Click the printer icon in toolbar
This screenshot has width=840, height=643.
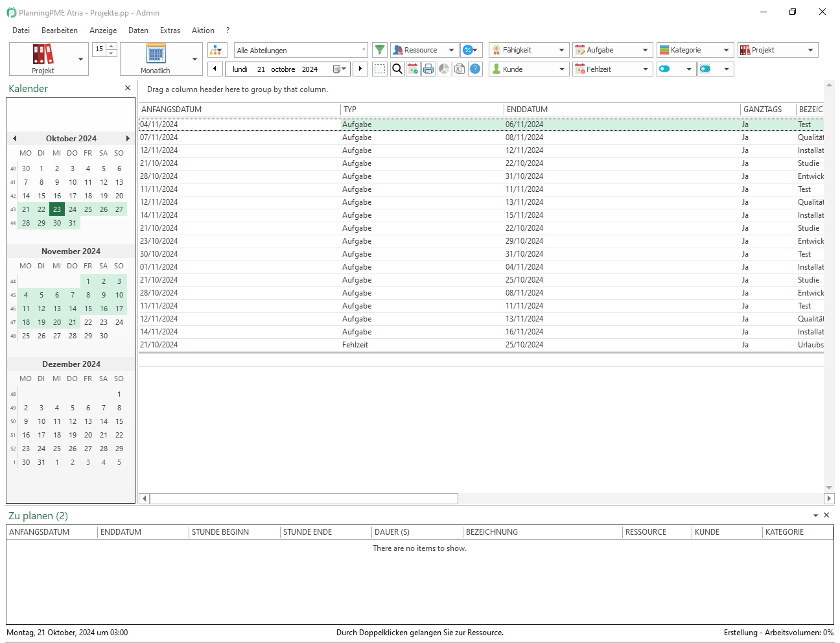click(428, 69)
